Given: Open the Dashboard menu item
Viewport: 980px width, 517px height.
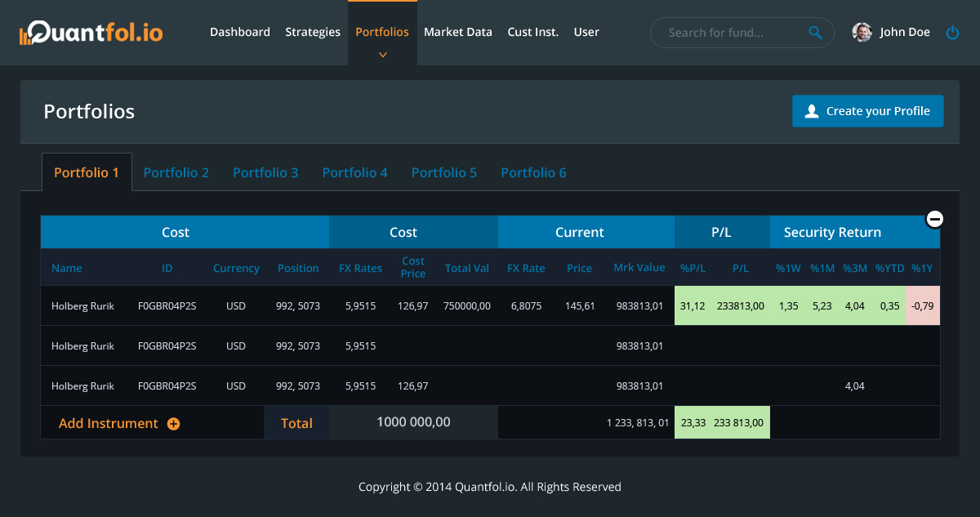Looking at the screenshot, I should pos(239,33).
